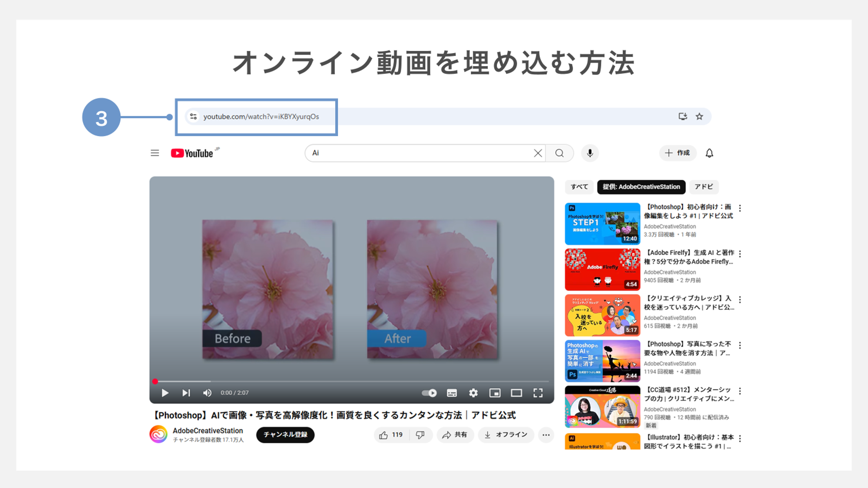This screenshot has height=488, width=868.
Task: Switch to miniplayer mode
Action: [495, 393]
